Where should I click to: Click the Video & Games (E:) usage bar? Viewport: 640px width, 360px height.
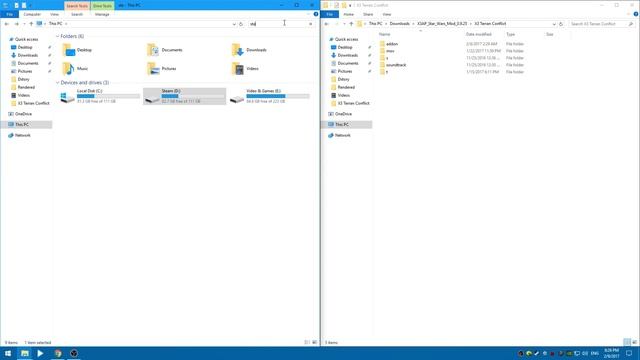click(278, 96)
